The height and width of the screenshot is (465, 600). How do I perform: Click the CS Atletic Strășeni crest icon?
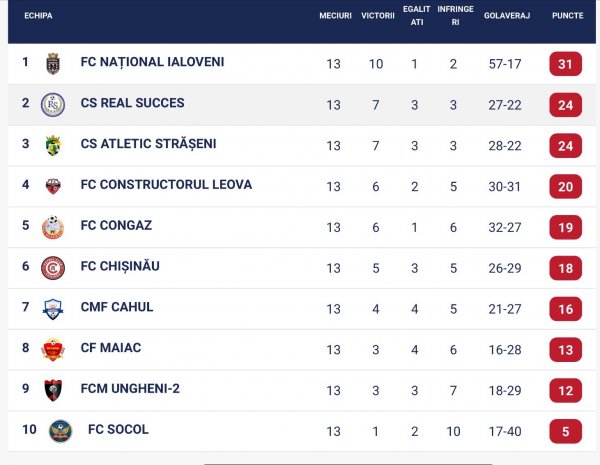[x=53, y=145]
